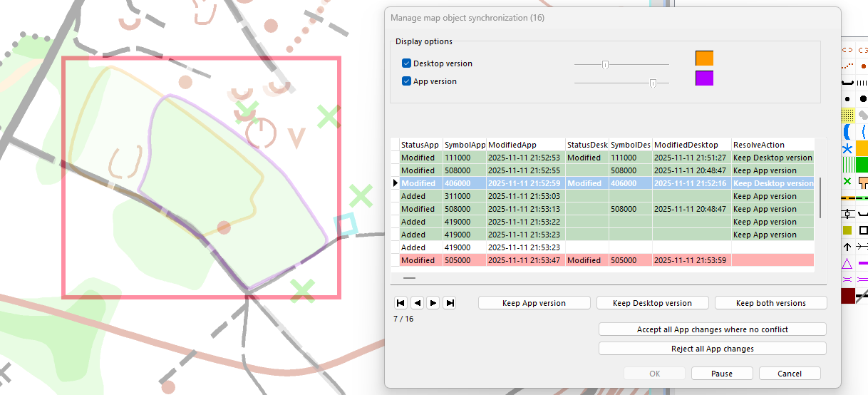Uncheck the Desktop version checkbox

coord(406,63)
